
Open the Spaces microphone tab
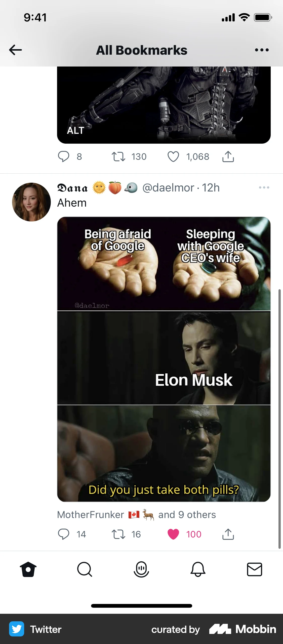(141, 569)
